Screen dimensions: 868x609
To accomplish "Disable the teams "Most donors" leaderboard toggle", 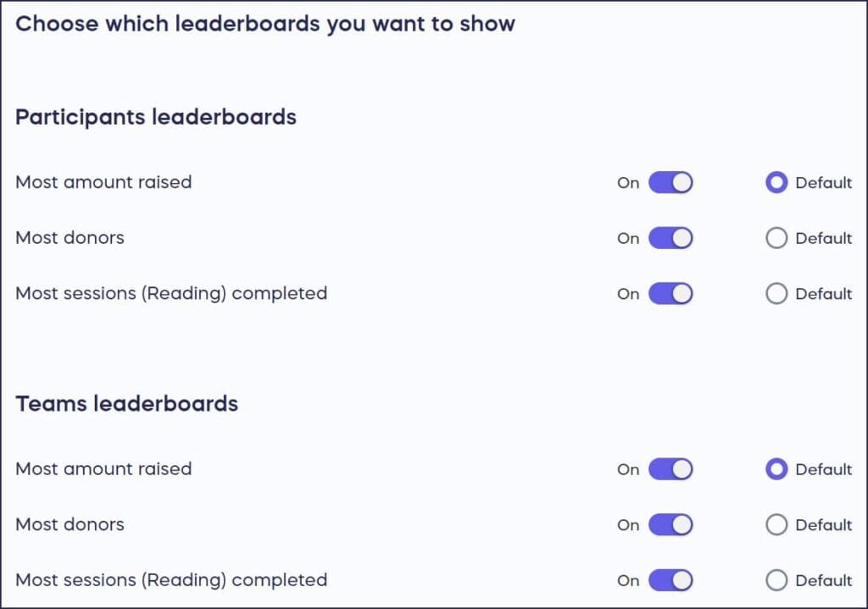I will pos(670,524).
